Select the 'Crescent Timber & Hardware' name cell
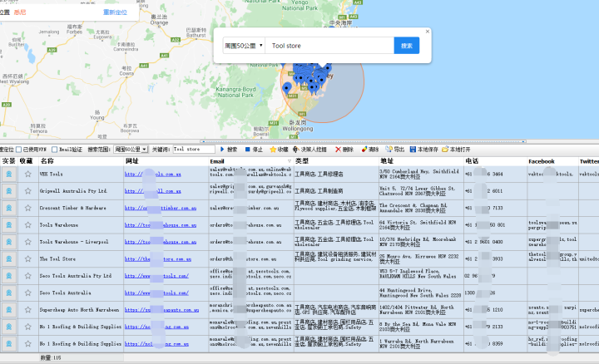This screenshot has height=364, width=599. point(81,208)
